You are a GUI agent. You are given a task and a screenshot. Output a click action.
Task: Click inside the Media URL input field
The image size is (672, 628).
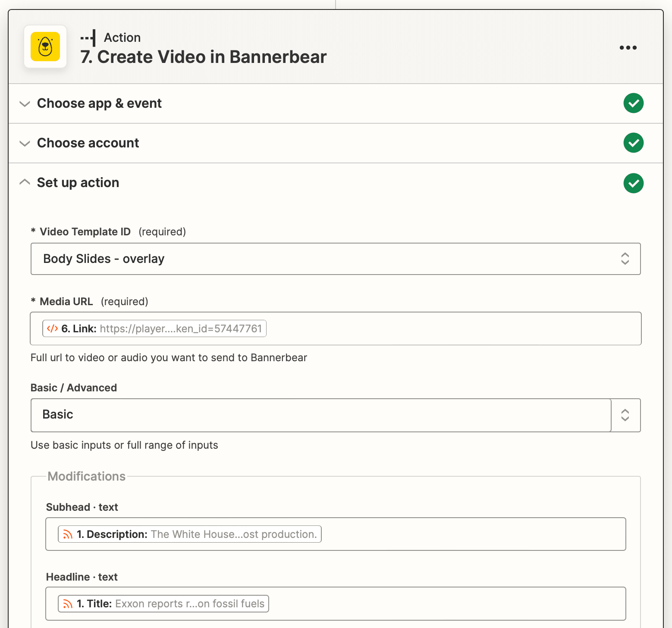tap(336, 328)
